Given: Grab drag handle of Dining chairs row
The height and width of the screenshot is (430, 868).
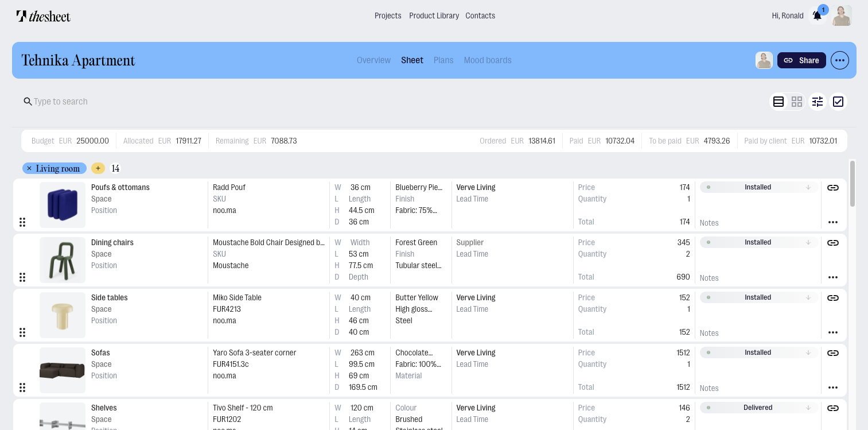Looking at the screenshot, I should click(22, 277).
